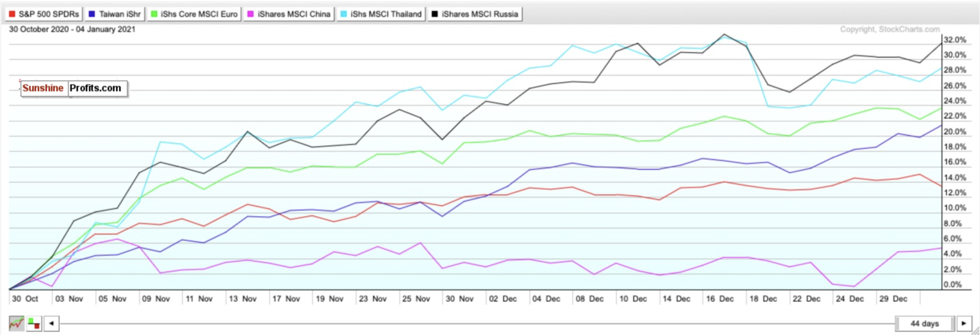Click the date range slider track
This screenshot has width=980, height=335.
click(477, 324)
